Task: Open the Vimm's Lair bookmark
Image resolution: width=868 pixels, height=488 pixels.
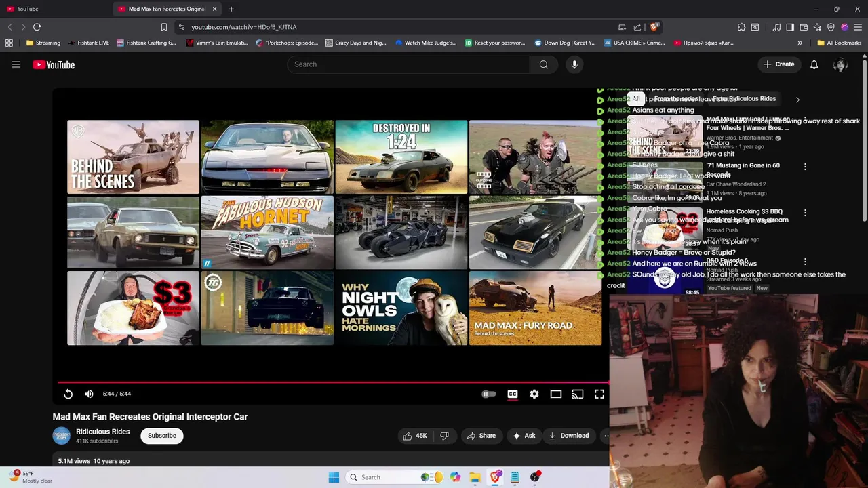Action: coord(217,43)
